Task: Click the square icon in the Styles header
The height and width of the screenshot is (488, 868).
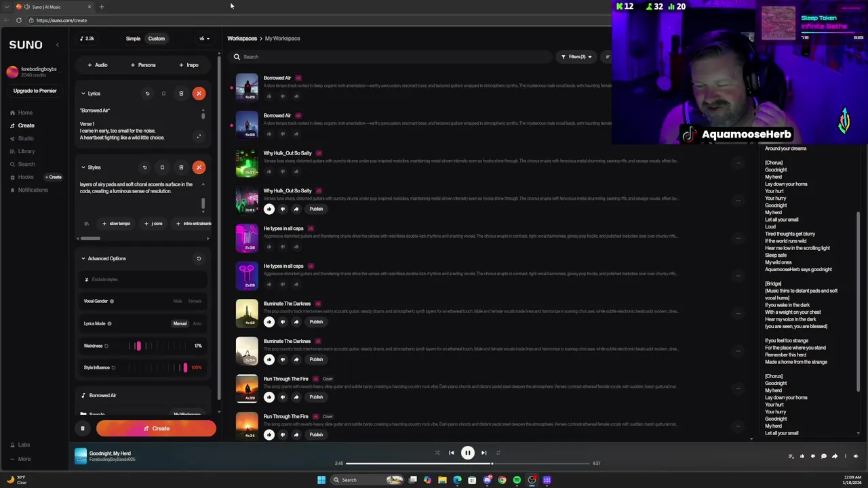Action: pos(162,167)
